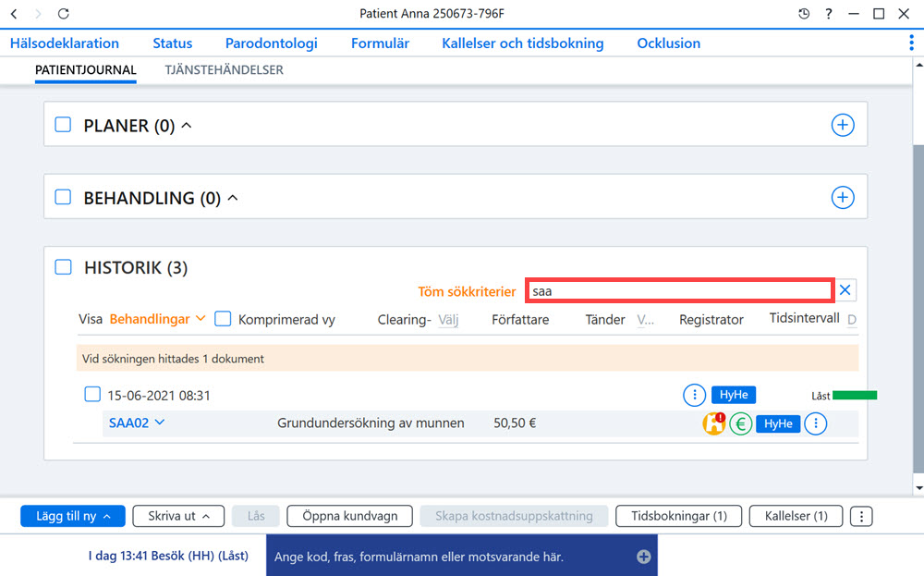Click the scrollbar up arrow
Image resolution: width=924 pixels, height=576 pixels.
918,65
